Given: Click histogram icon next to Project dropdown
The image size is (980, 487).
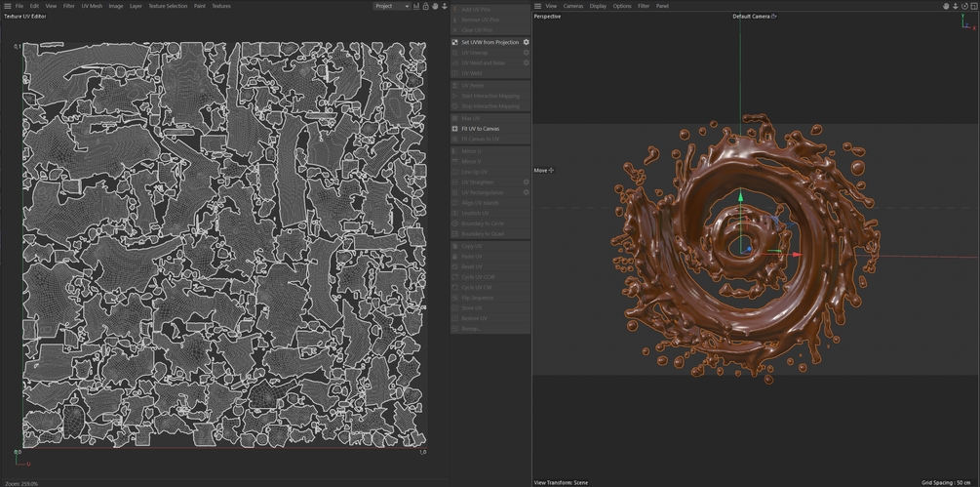Looking at the screenshot, I should 416,6.
